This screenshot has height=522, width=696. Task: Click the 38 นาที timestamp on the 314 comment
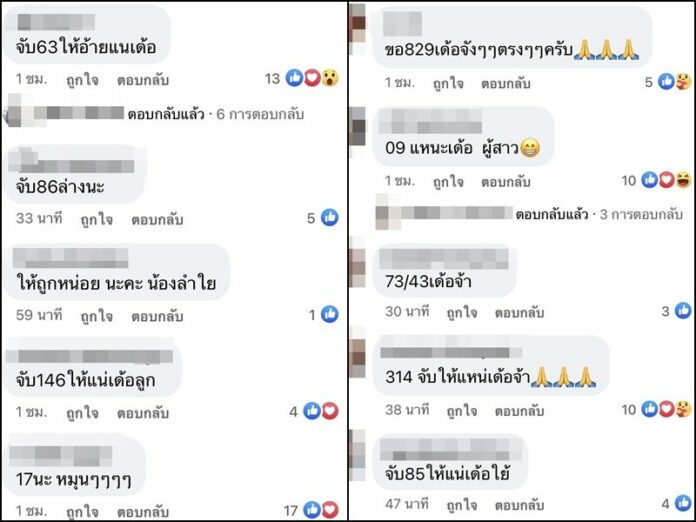(407, 409)
